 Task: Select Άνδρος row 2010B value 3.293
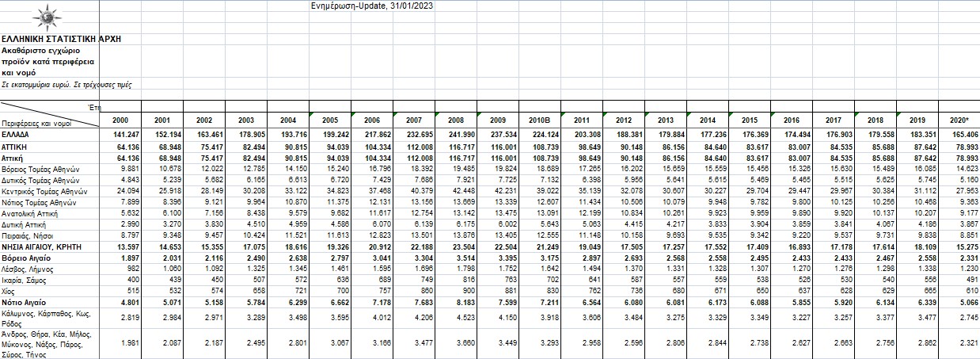[549, 346]
